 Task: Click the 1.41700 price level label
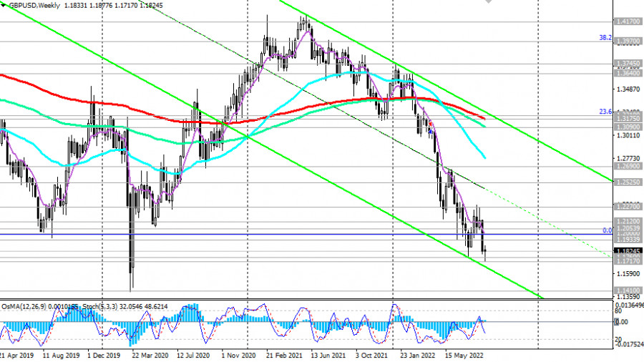pos(627,22)
